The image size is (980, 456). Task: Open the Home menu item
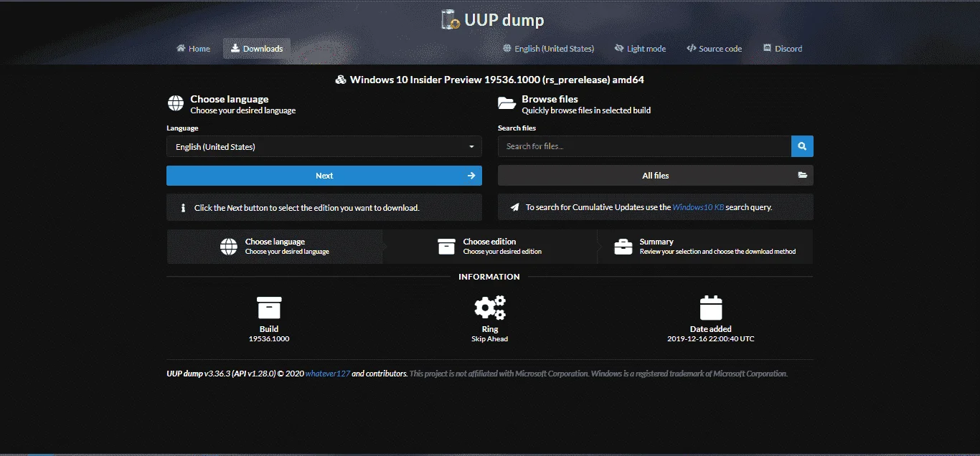point(194,49)
